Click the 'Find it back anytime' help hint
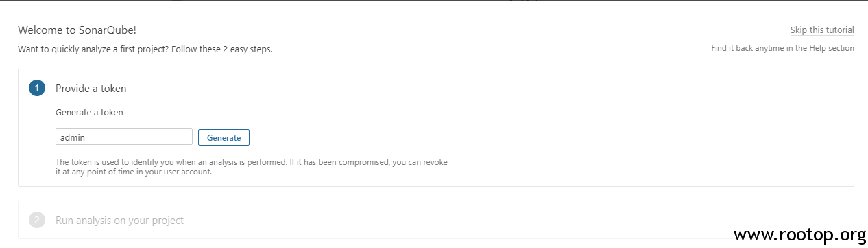The height and width of the screenshot is (248, 868). pyautogui.click(x=782, y=48)
